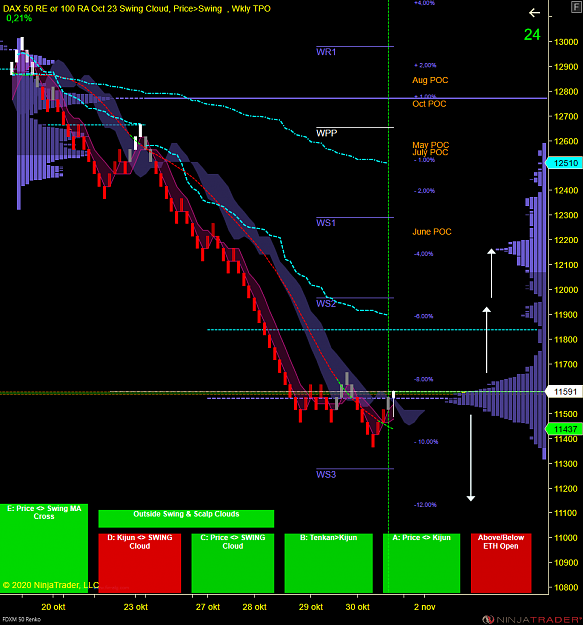
Task: Click the May POC label
Action: tap(430, 145)
